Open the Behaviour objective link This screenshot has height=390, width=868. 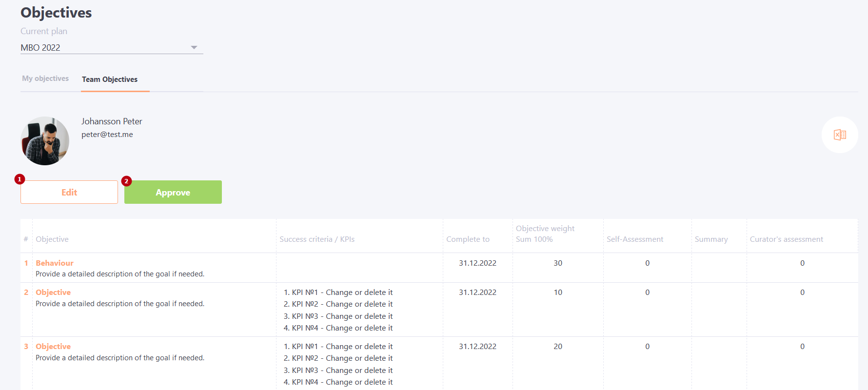[x=55, y=263]
